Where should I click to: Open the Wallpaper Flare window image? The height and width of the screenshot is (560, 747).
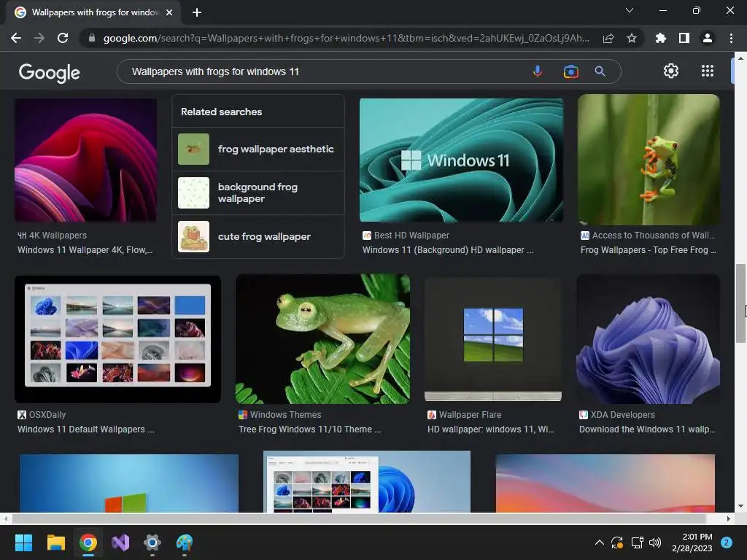493,339
